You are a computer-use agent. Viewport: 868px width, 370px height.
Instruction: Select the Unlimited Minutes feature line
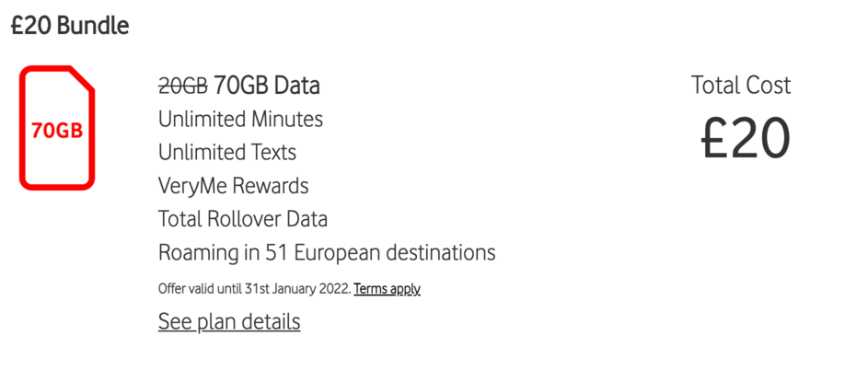(241, 119)
